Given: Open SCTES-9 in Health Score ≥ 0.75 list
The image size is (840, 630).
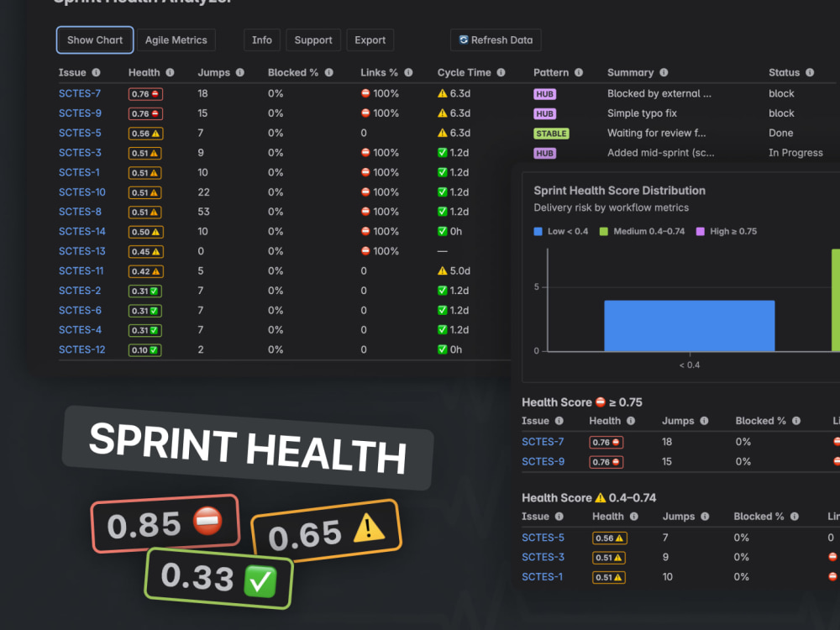Looking at the screenshot, I should coord(543,462).
